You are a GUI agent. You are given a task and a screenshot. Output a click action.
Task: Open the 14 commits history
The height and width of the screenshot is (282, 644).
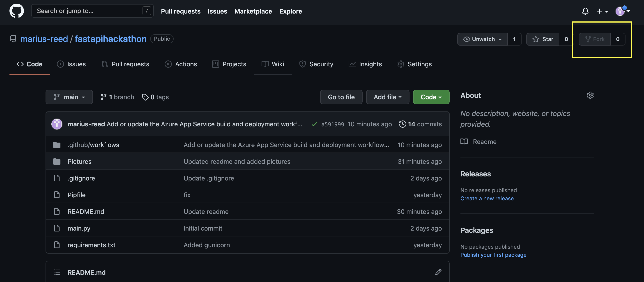[x=421, y=124]
